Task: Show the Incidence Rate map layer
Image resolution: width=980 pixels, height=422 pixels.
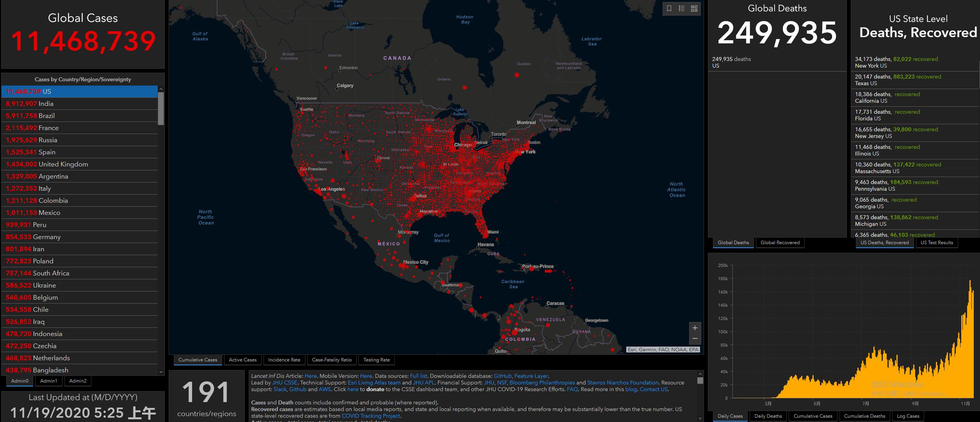Action: (284, 360)
